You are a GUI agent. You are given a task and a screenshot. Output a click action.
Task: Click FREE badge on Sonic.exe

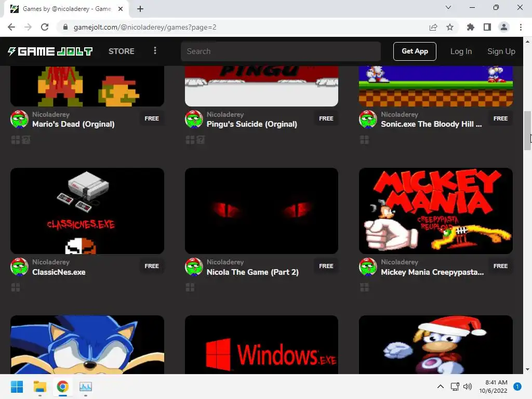[500, 118]
